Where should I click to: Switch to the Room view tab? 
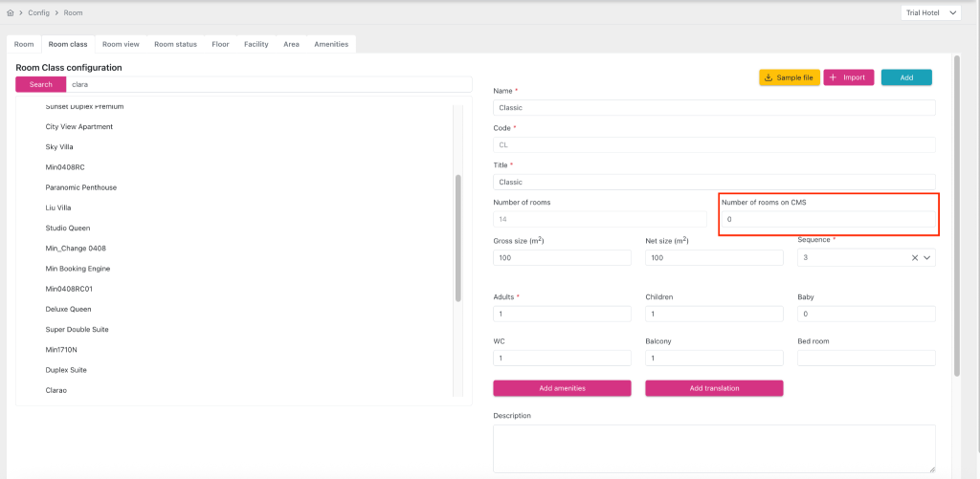[x=121, y=44]
